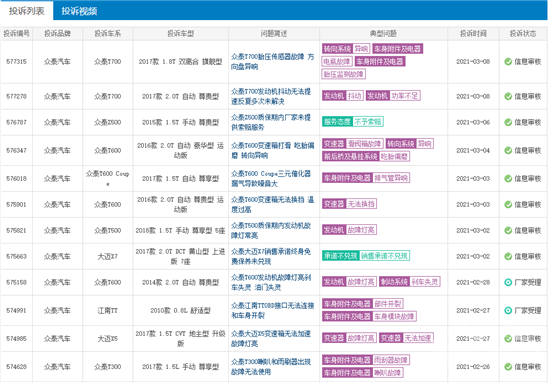Click the 发动机 抖动 problem tag

pos(342,96)
